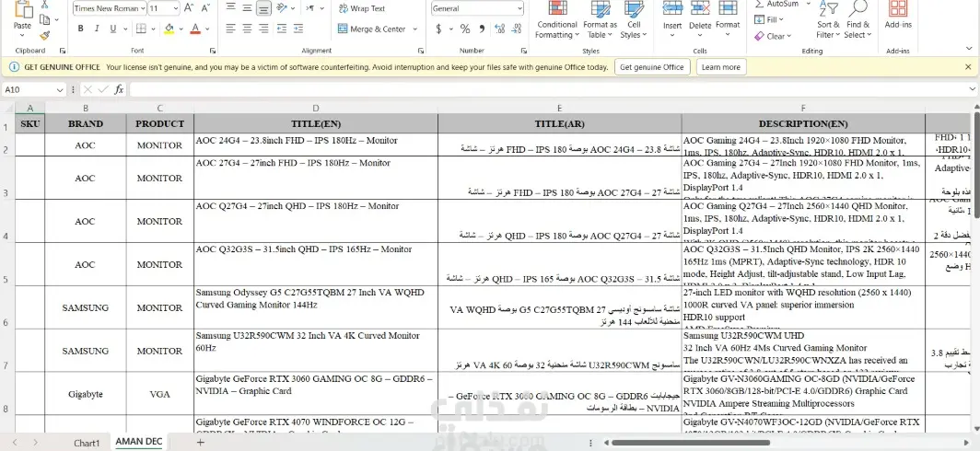Toggle Center horizontal alignment

pyautogui.click(x=248, y=29)
